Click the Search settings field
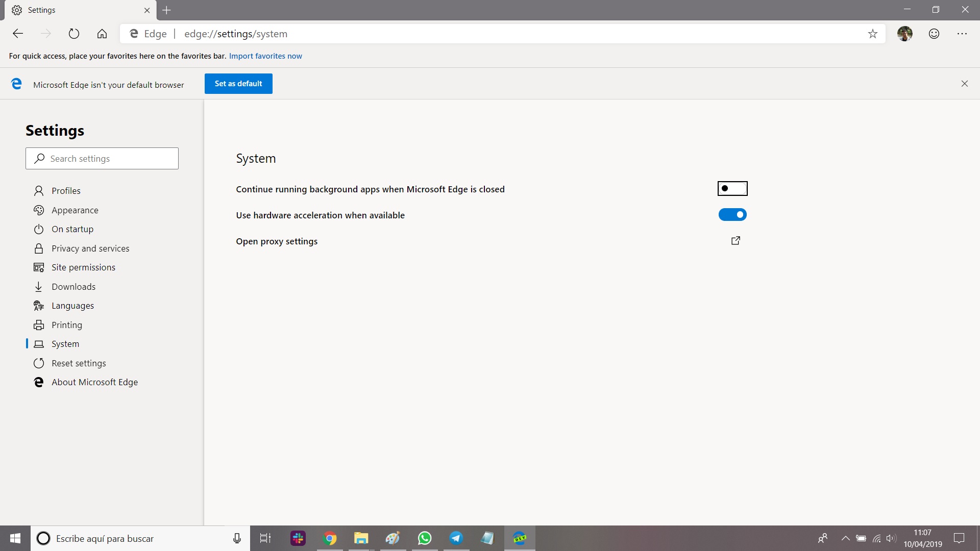The height and width of the screenshot is (551, 980). [x=102, y=159]
